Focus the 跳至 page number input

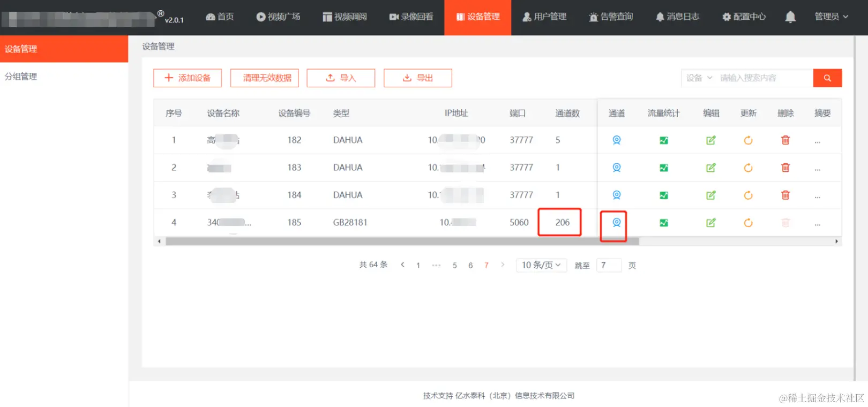point(609,265)
